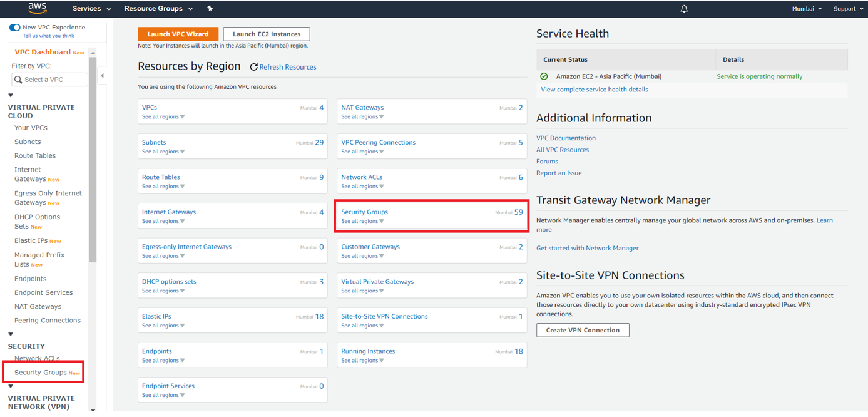Open the VPC Documentation link
The height and width of the screenshot is (417, 868).
(565, 138)
